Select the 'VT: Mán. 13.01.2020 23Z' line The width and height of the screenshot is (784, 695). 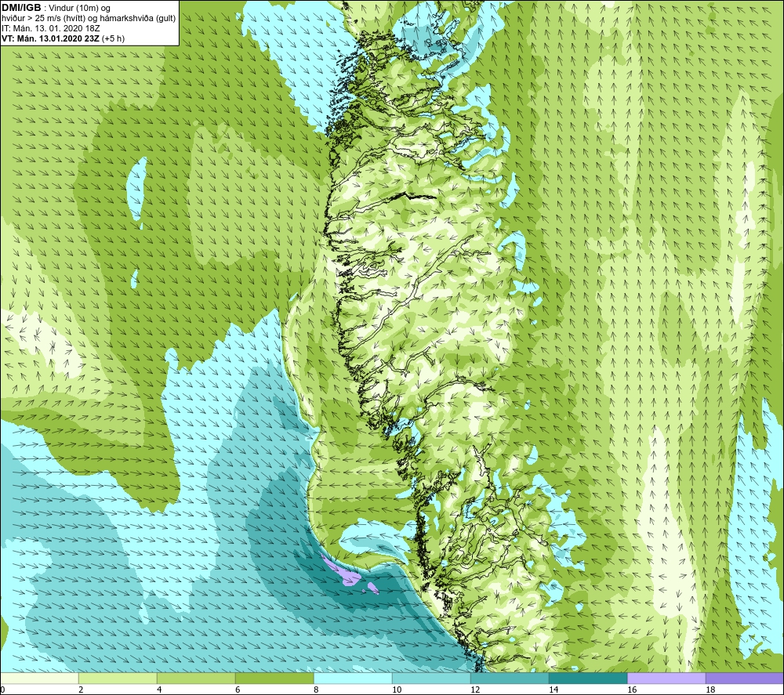pyautogui.click(x=50, y=38)
